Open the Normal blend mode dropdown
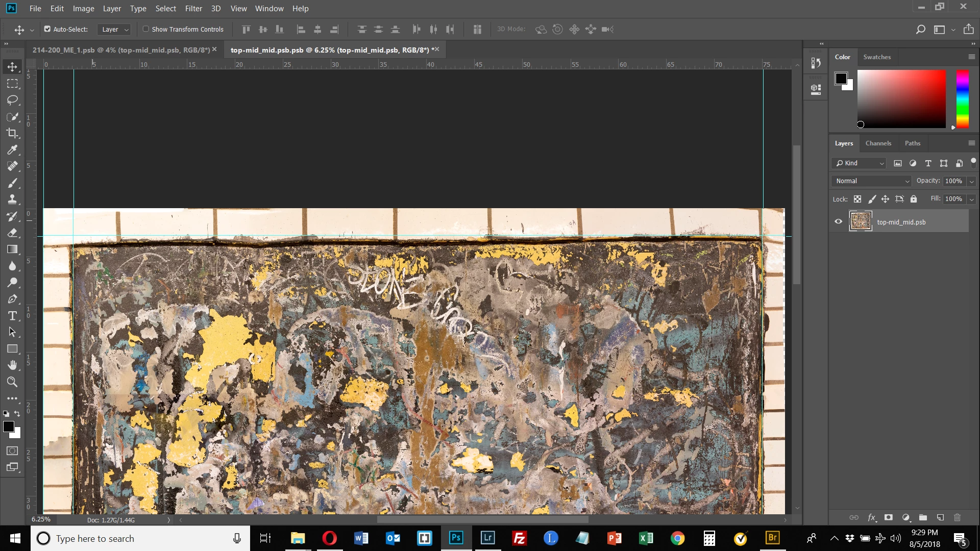This screenshot has width=980, height=551. pos(872,181)
